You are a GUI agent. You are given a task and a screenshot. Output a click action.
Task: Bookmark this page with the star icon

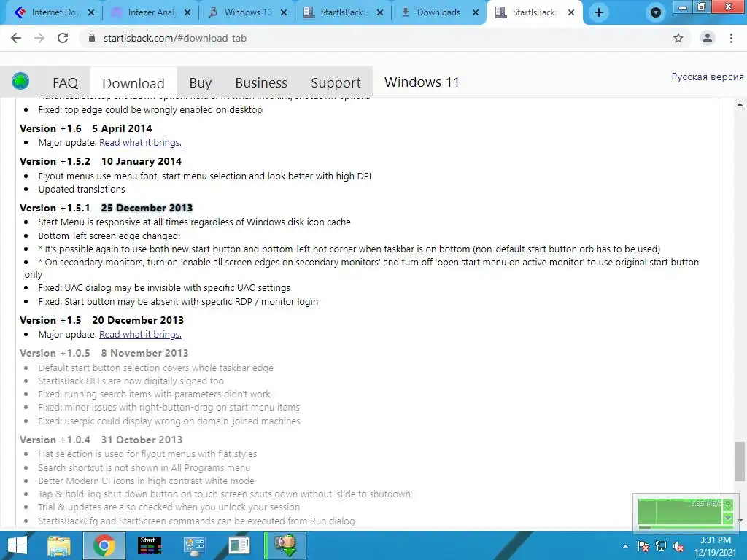coord(678,38)
